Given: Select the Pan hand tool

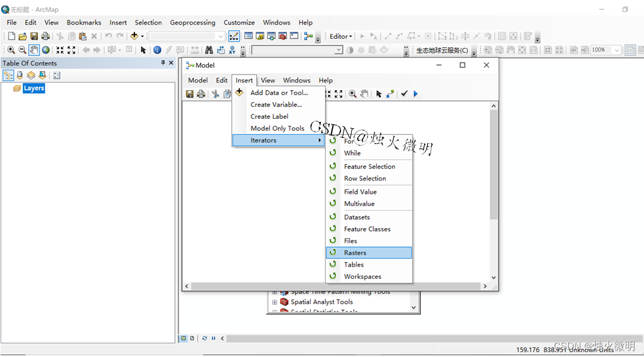Looking at the screenshot, I should point(34,50).
